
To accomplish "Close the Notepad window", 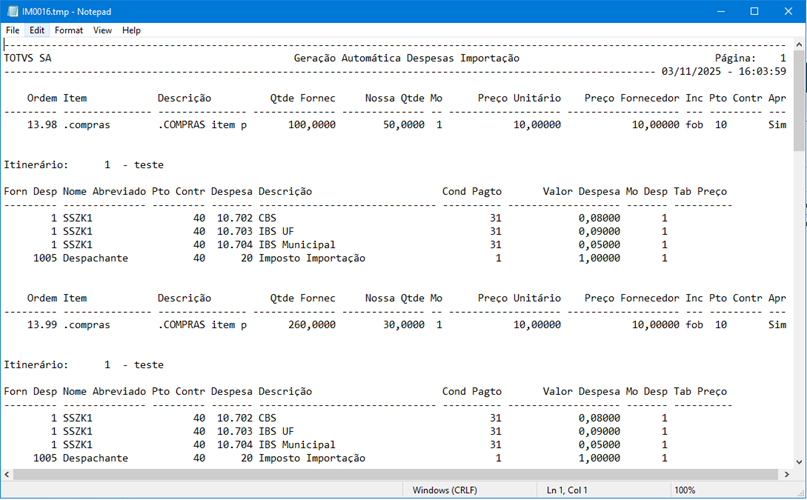I will [x=788, y=11].
